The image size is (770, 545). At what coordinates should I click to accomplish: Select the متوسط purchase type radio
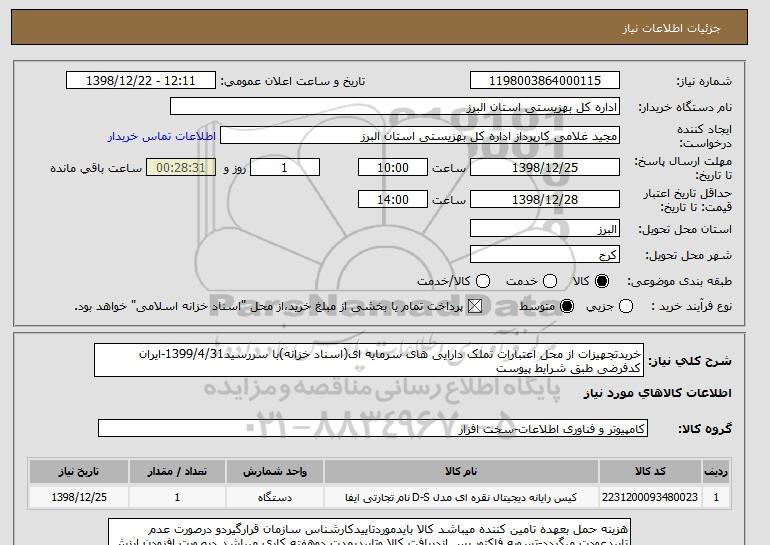coord(567,306)
